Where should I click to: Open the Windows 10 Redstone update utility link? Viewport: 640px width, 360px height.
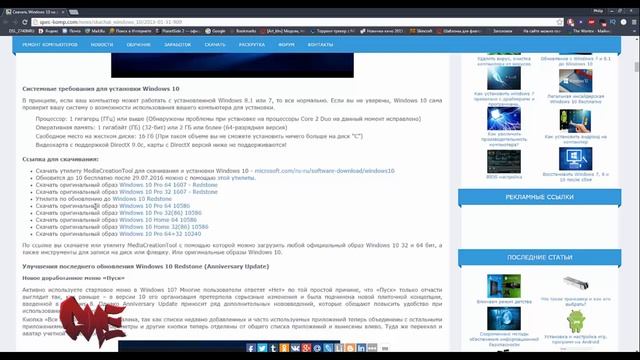[142, 199]
